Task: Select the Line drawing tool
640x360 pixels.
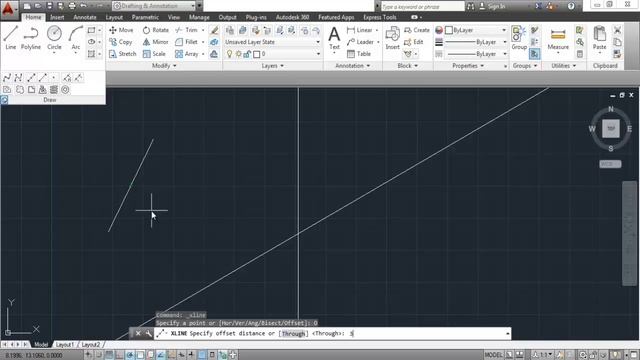Action: (x=11, y=38)
